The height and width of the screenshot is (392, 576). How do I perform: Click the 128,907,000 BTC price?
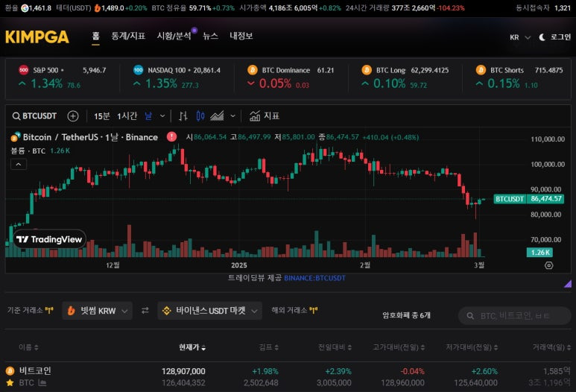click(x=183, y=371)
